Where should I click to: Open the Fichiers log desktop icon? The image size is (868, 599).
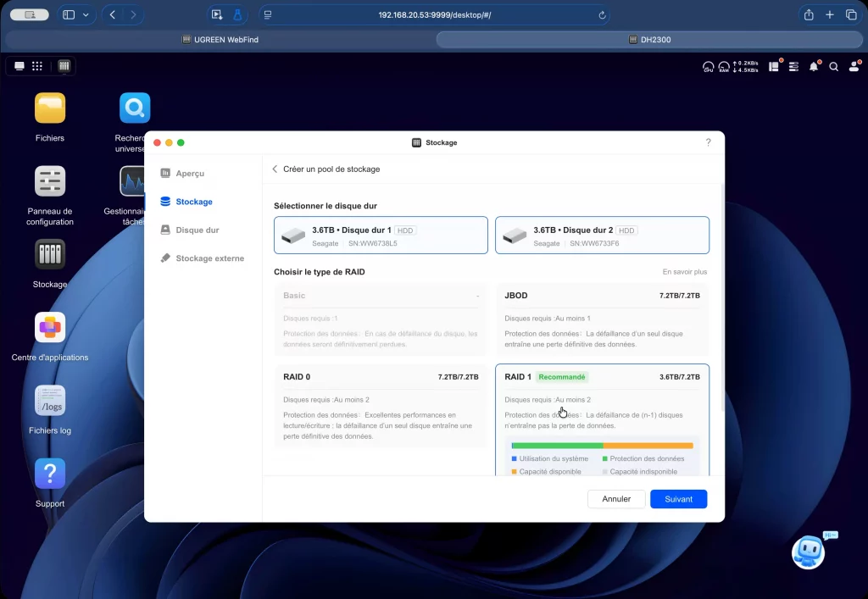click(50, 401)
